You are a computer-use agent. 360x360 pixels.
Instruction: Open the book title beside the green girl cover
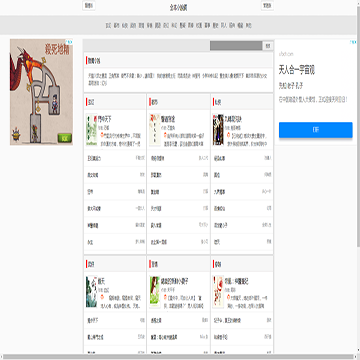175,281
